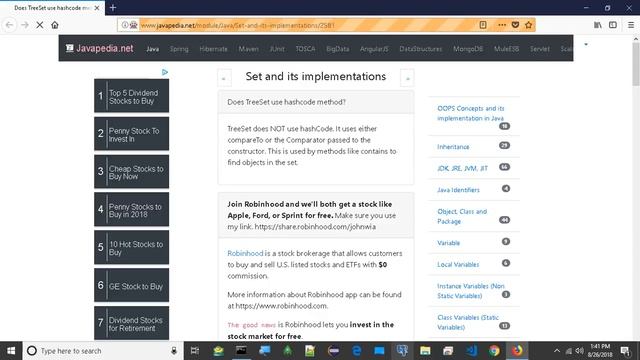The height and width of the screenshot is (360, 640).
Task: Open ad GE Stock to Buy
Action: click(x=131, y=285)
